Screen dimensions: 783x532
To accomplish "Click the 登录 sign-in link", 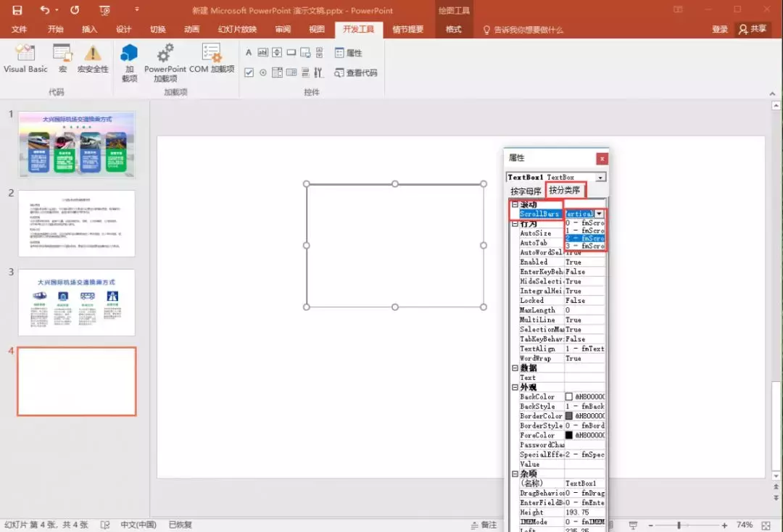I will tap(720, 30).
